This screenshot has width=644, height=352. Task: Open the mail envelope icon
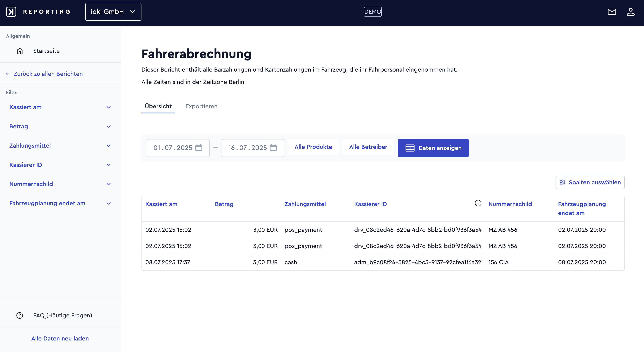(x=612, y=12)
